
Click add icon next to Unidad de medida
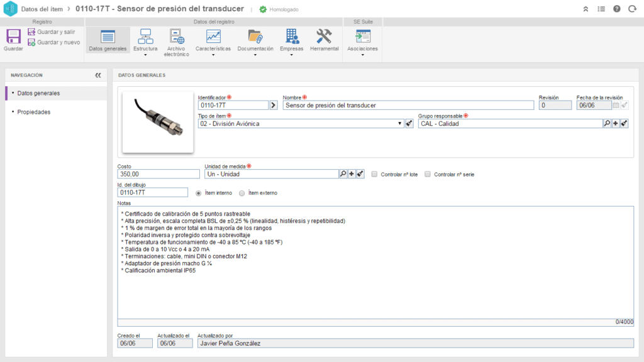(x=352, y=174)
